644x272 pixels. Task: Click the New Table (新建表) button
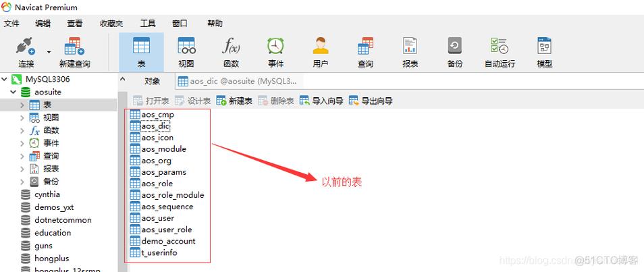(x=234, y=101)
